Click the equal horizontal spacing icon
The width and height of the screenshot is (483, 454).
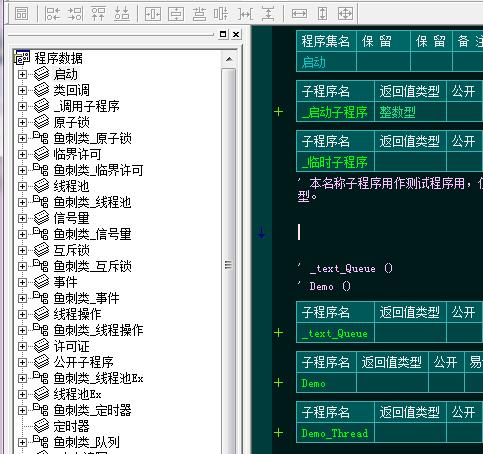click(x=245, y=14)
